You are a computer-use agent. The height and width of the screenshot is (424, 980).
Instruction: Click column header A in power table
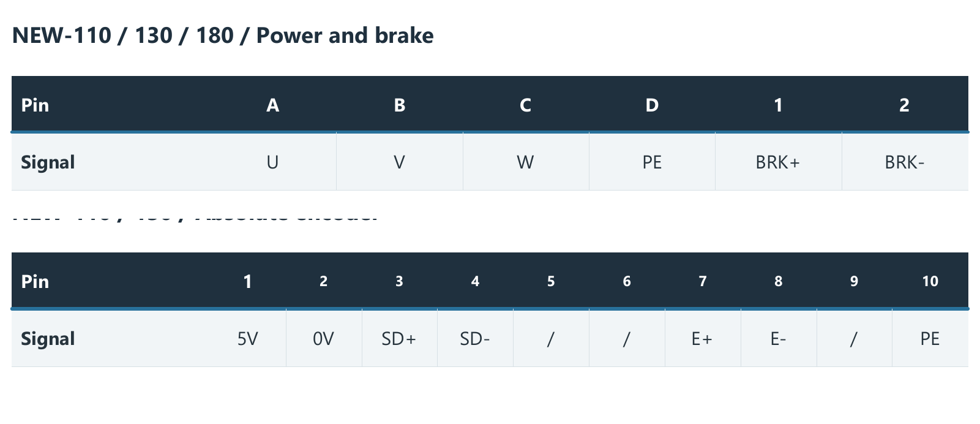(x=273, y=105)
